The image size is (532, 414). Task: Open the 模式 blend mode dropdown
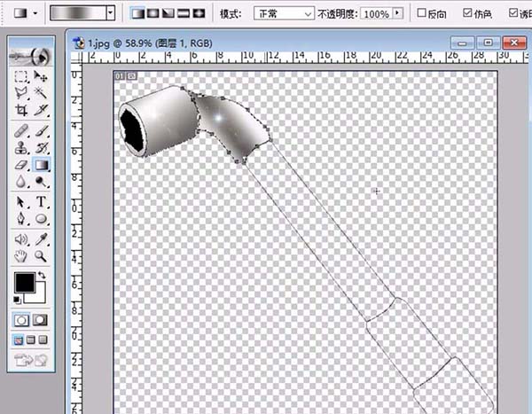(x=283, y=14)
